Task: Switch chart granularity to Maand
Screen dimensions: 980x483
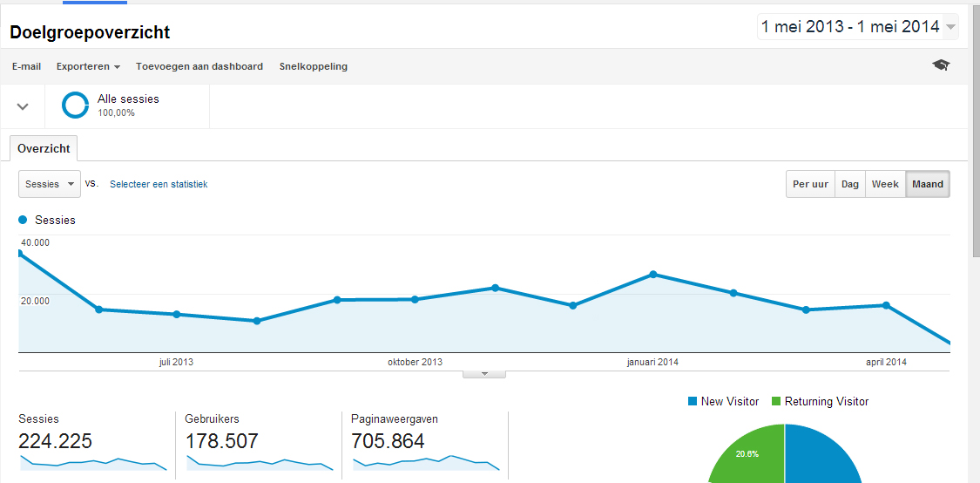Action: (x=928, y=184)
